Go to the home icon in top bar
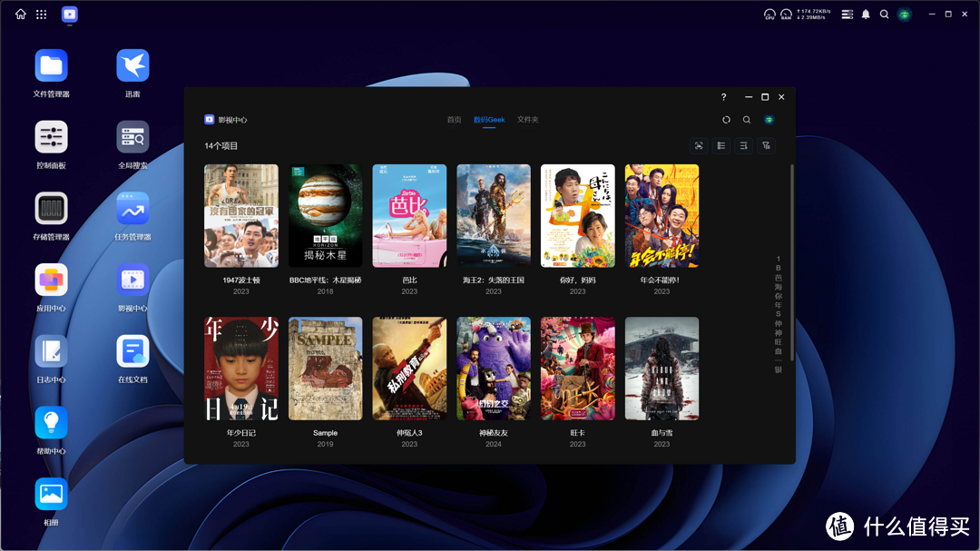 [x=21, y=14]
